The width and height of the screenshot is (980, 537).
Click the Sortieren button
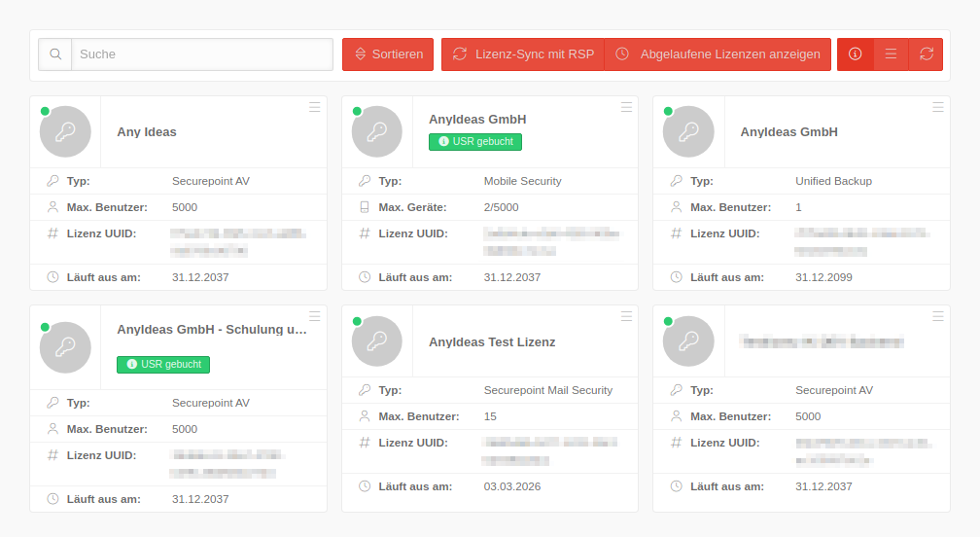[389, 54]
